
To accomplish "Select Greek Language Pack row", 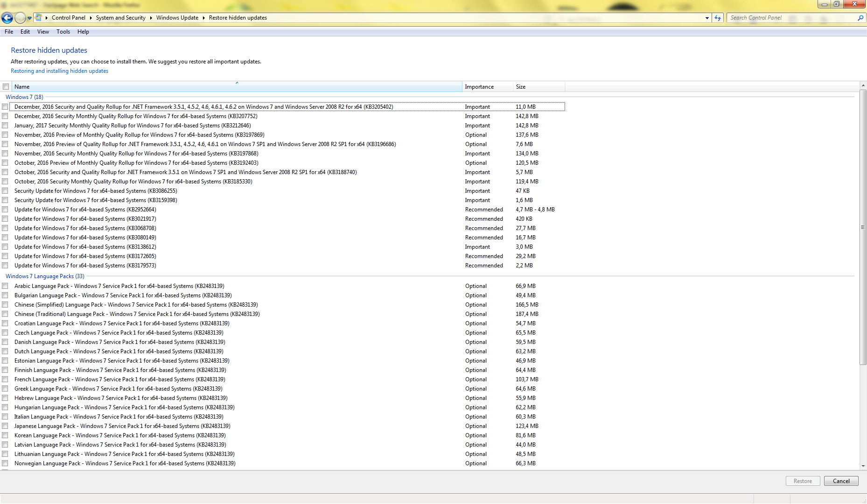I will (283, 389).
